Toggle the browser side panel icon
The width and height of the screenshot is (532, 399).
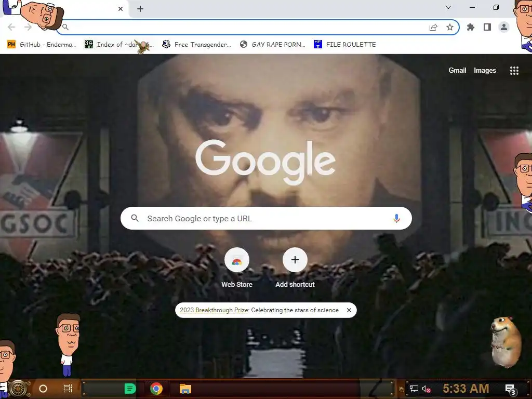click(487, 27)
